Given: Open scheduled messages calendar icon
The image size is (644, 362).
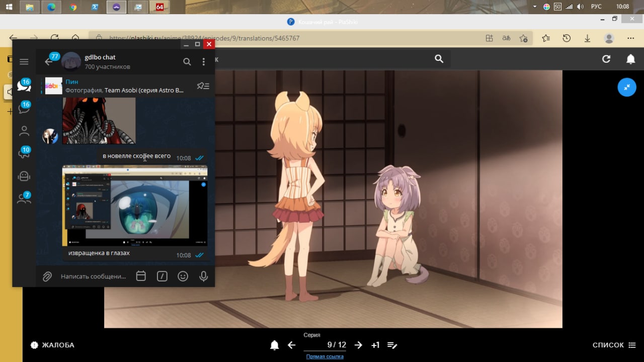Looking at the screenshot, I should 141,276.
